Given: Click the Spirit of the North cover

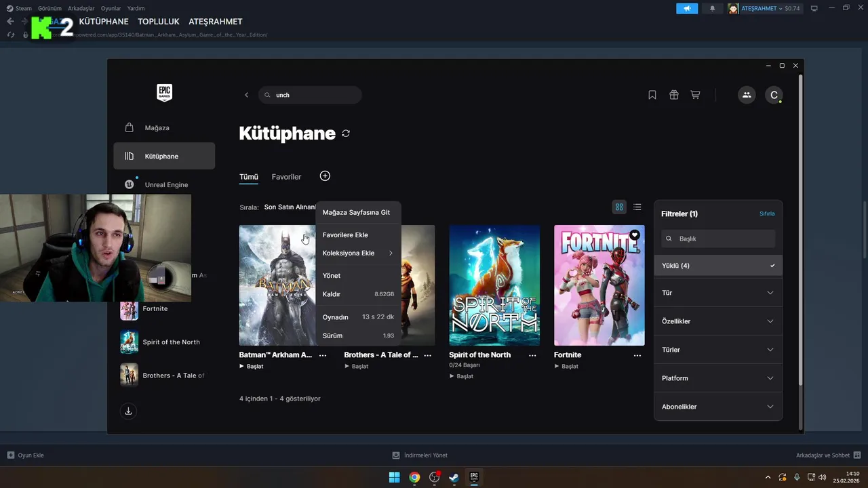Looking at the screenshot, I should point(494,285).
